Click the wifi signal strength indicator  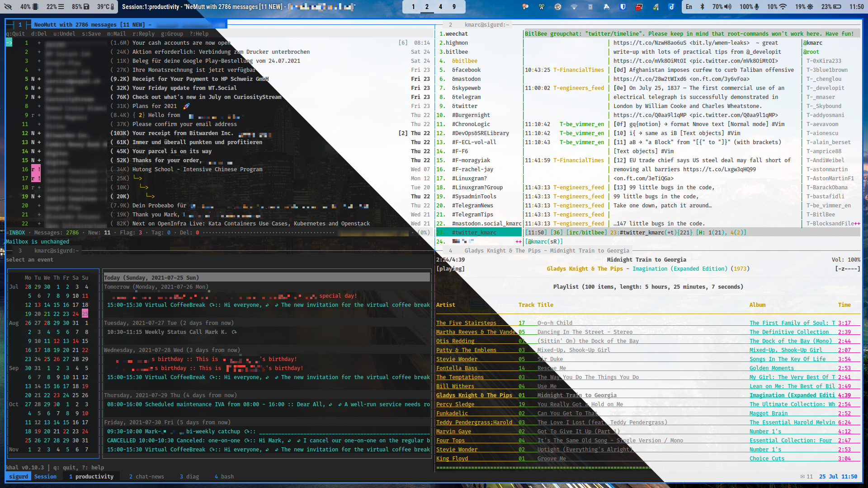pyautogui.click(x=777, y=7)
